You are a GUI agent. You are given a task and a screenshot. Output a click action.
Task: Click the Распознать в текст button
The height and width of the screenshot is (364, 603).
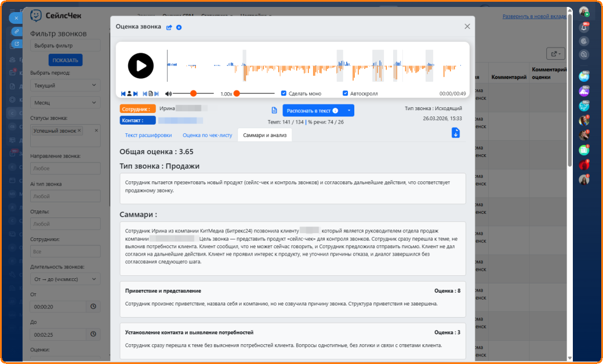point(314,111)
